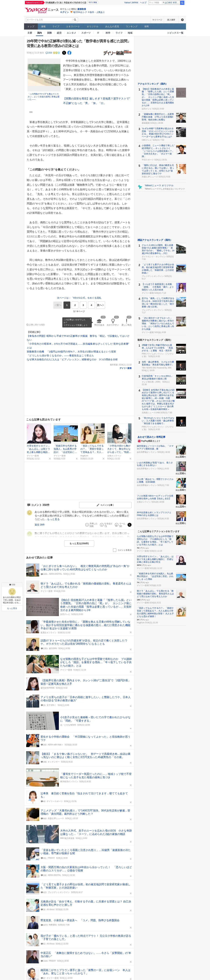Share the article on Facebook
210x980 pixels.
click(69, 53)
